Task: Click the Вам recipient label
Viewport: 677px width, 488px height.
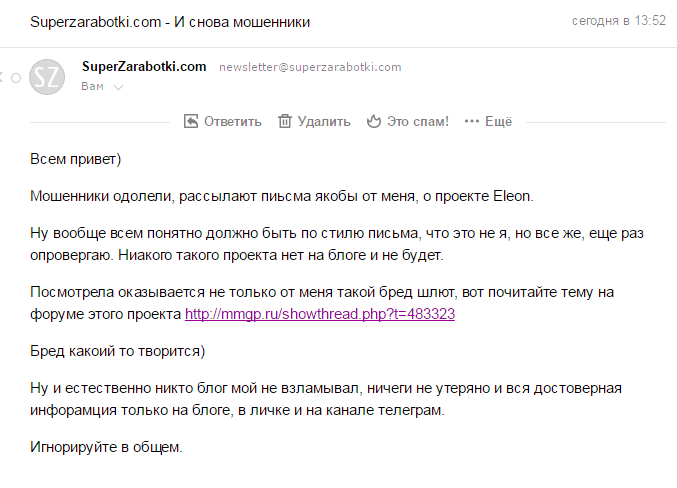Action: point(92,87)
